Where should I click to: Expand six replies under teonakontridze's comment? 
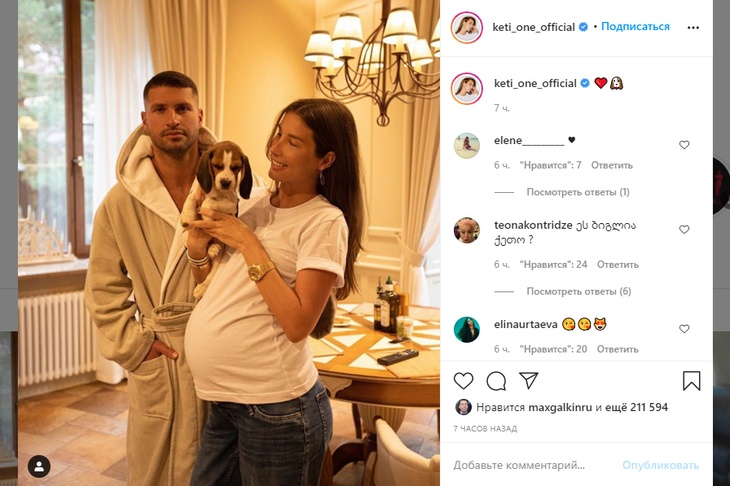579,291
